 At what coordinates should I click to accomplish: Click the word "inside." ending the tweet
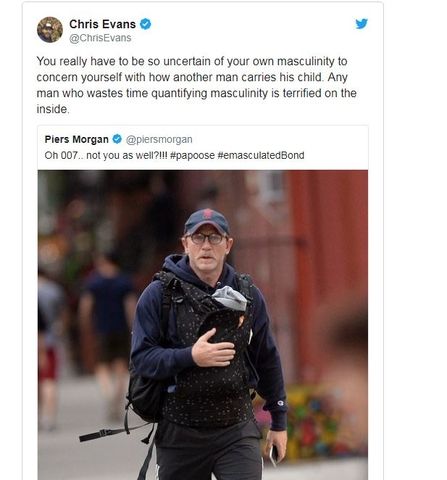pos(53,109)
